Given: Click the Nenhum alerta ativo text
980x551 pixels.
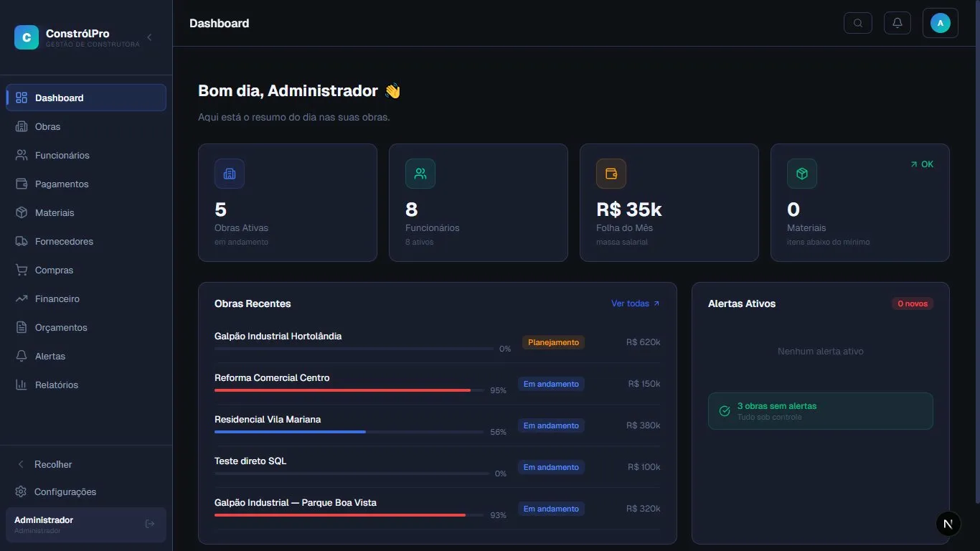Looking at the screenshot, I should click(x=820, y=352).
